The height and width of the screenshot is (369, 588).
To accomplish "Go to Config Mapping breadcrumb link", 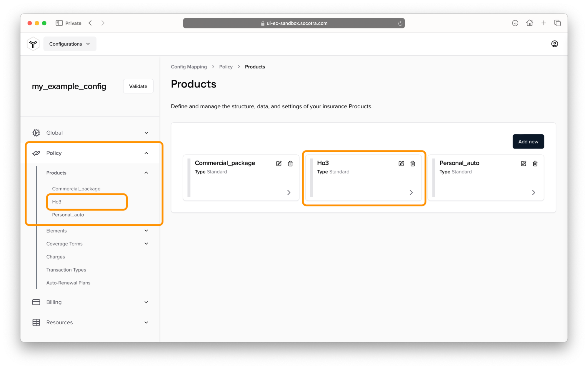I will point(189,67).
